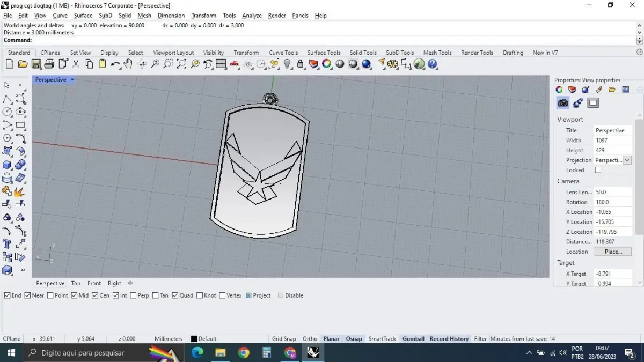Open the Analyze menu
This screenshot has width=644, height=362.
tap(252, 16)
